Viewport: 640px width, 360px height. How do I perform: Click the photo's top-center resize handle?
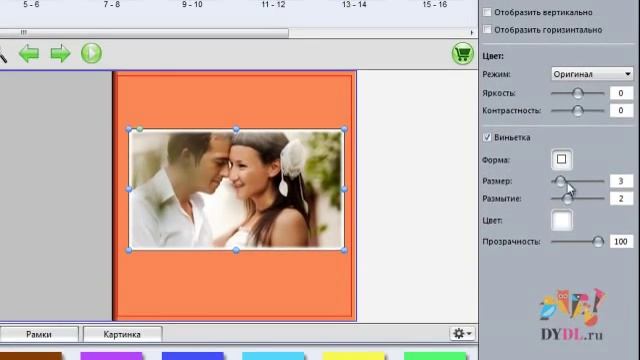pyautogui.click(x=236, y=129)
